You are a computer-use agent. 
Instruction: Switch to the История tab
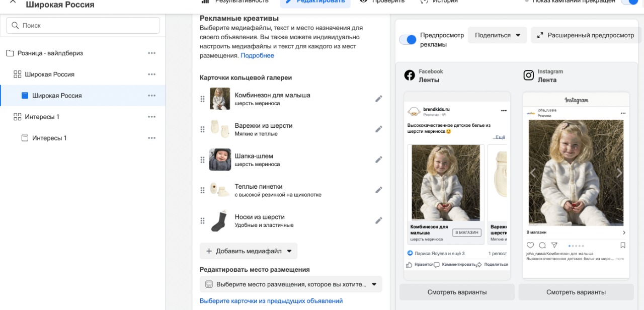[439, 2]
